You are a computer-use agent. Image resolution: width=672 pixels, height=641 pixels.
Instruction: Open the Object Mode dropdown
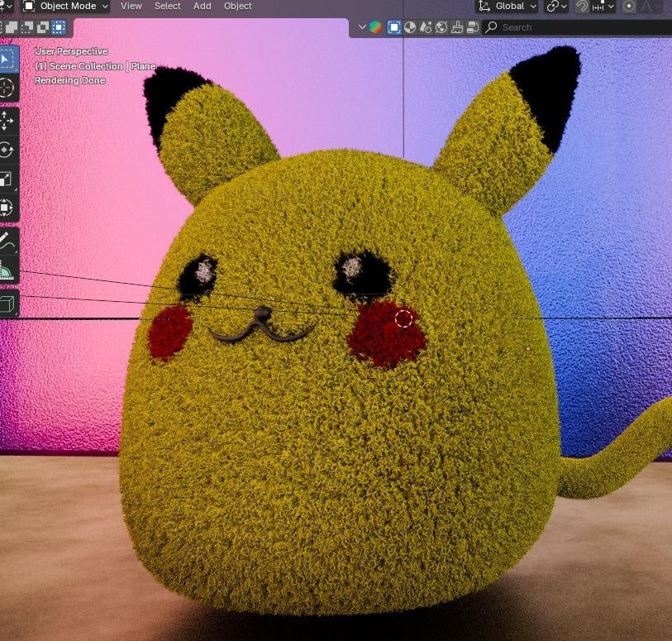[x=65, y=6]
